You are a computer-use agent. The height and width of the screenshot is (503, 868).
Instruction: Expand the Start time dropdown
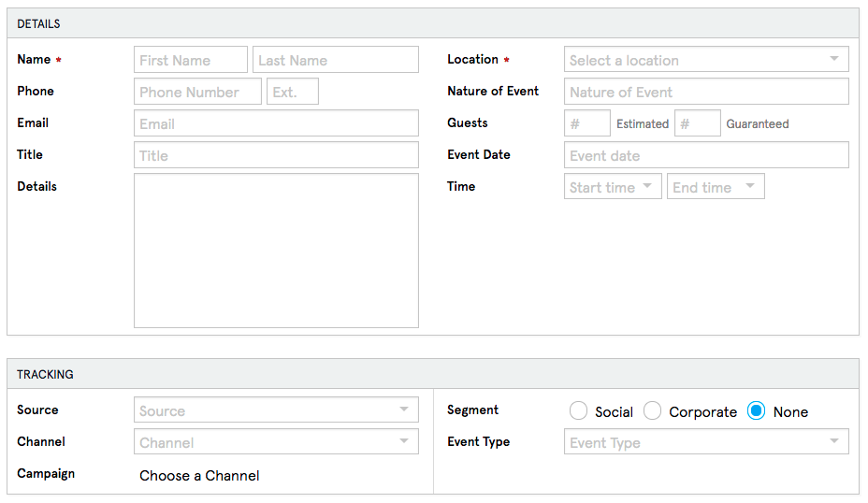click(613, 187)
